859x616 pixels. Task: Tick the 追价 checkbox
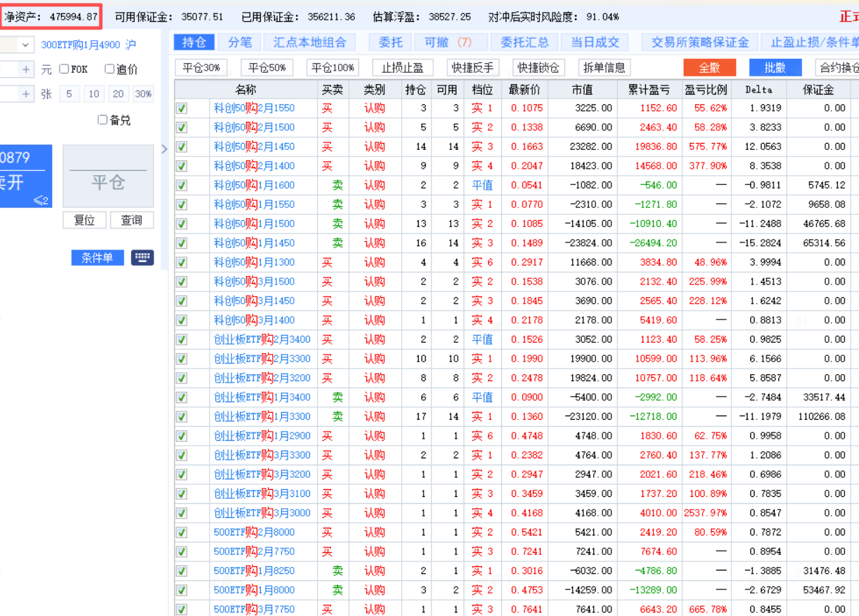109,69
